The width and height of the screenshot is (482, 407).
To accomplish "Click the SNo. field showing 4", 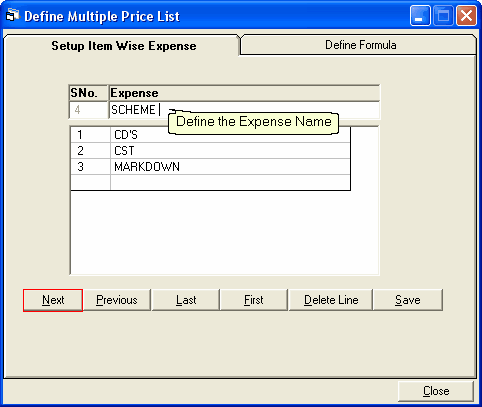I will (x=88, y=110).
